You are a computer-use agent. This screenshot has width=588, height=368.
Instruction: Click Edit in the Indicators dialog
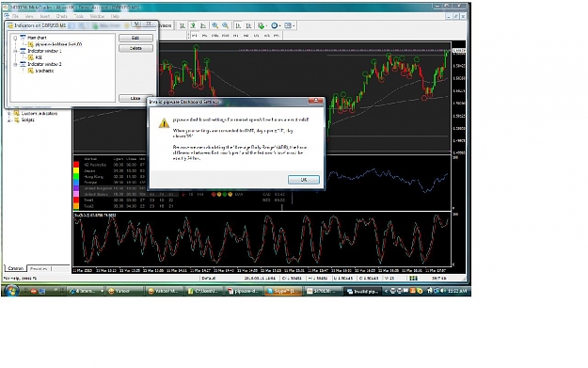(135, 38)
